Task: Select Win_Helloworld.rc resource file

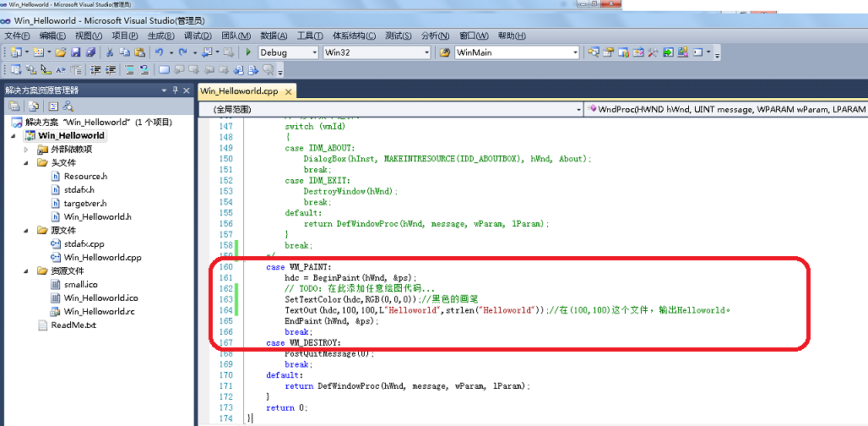Action: 99,311
